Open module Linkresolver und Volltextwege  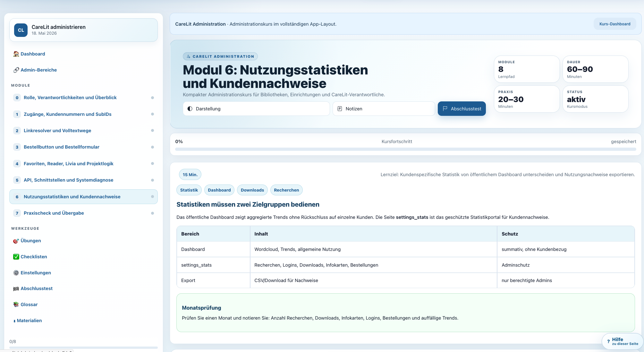coord(83,131)
